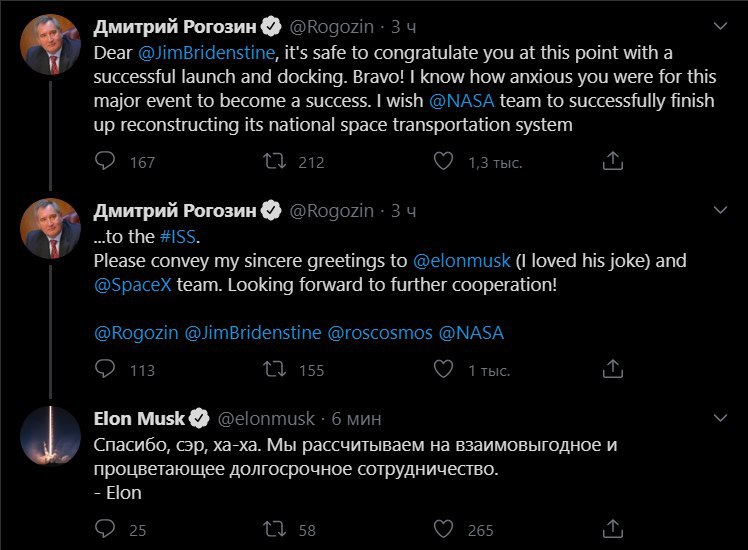Retweet Elon Musk's tweet with 58 retweets
The image size is (748, 550).
275,529
